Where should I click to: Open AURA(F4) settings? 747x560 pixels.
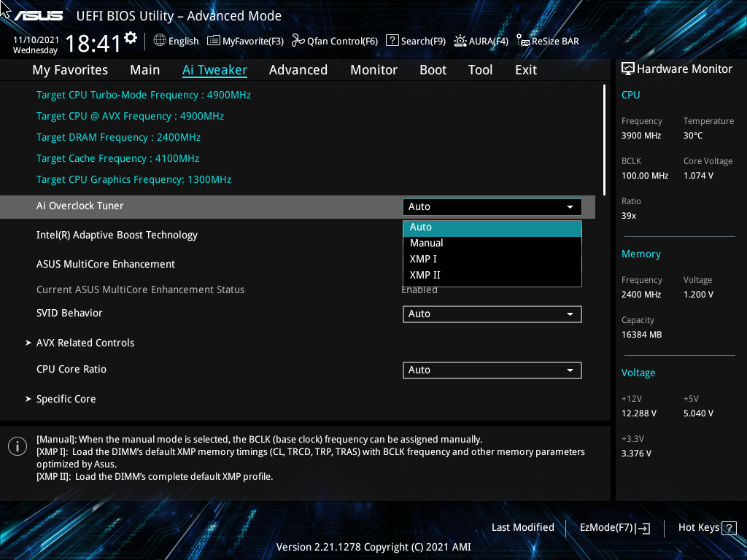click(481, 41)
